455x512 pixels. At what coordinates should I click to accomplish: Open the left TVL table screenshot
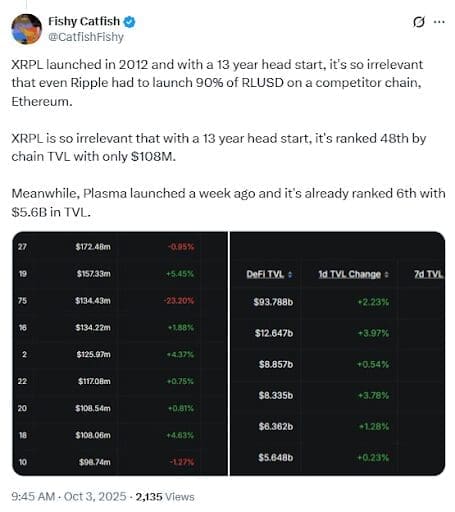click(x=120, y=354)
